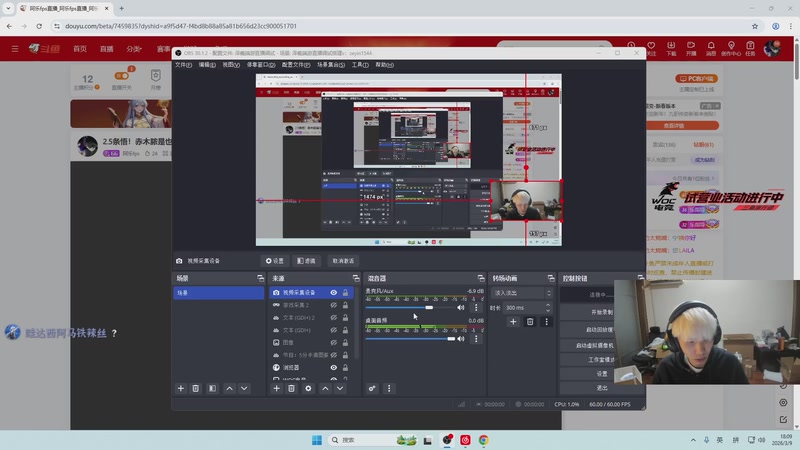
Task: Open Douyu hamburger menu in the browser
Action: (15, 49)
